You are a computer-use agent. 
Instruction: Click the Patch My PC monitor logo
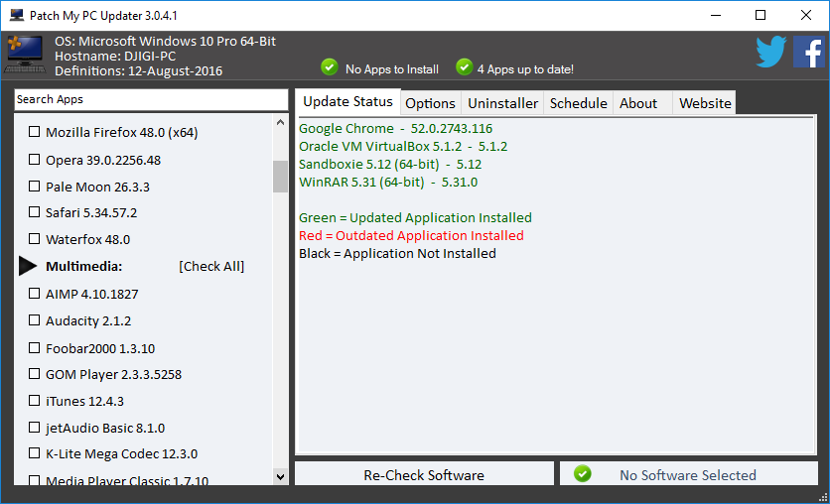click(25, 54)
